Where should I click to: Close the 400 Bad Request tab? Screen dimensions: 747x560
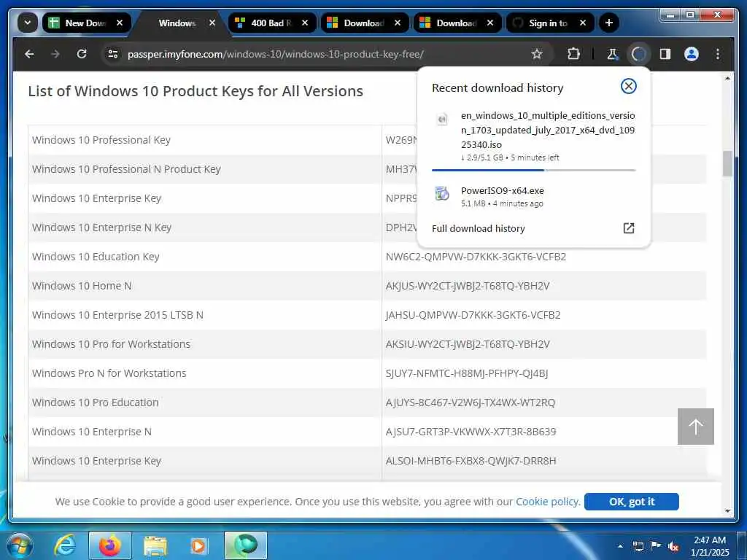(x=305, y=23)
